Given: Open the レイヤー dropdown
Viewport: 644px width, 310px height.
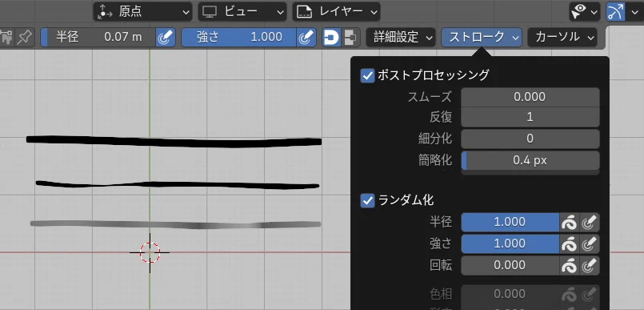Looking at the screenshot, I should [336, 12].
